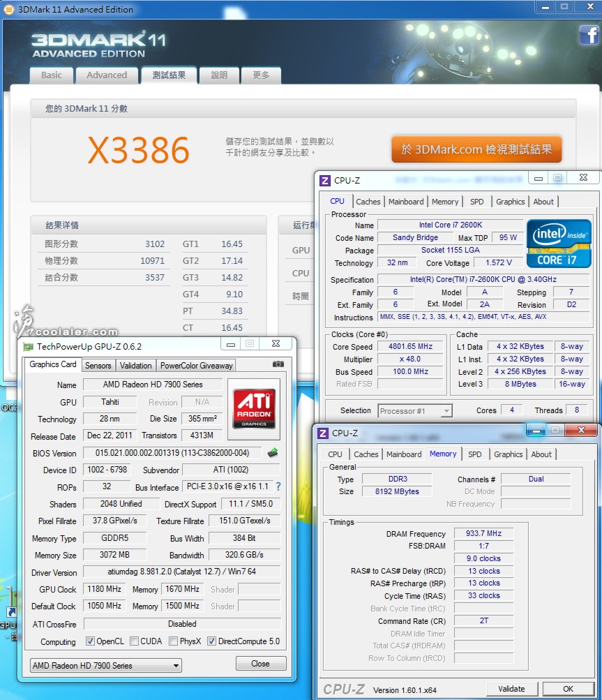Click the Intel Core i7 inside logo
Image resolution: width=602 pixels, height=700 pixels.
point(559,244)
